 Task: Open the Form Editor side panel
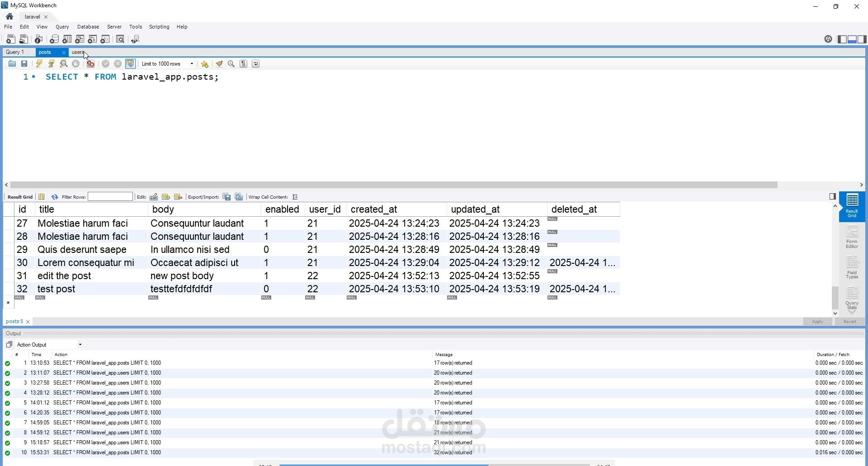point(852,237)
